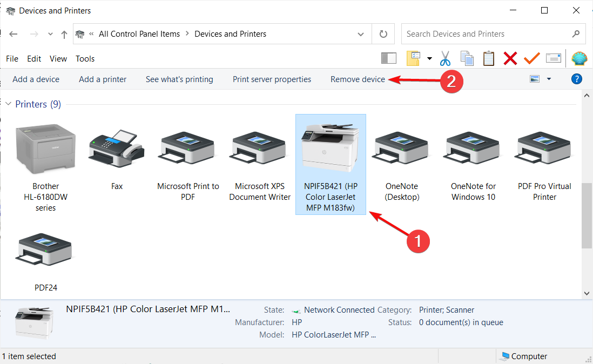The image size is (593, 364).
Task: Select PDF Pro Virtual Printer
Action: point(544,164)
